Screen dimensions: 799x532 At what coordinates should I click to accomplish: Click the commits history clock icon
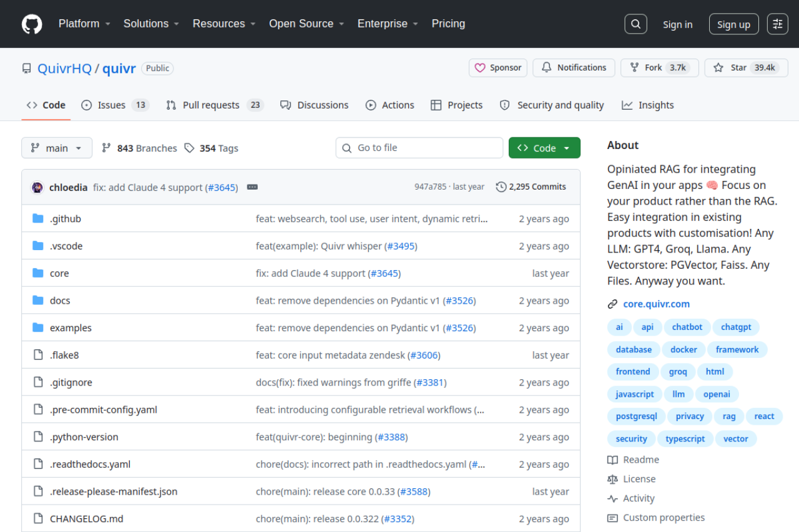click(501, 187)
